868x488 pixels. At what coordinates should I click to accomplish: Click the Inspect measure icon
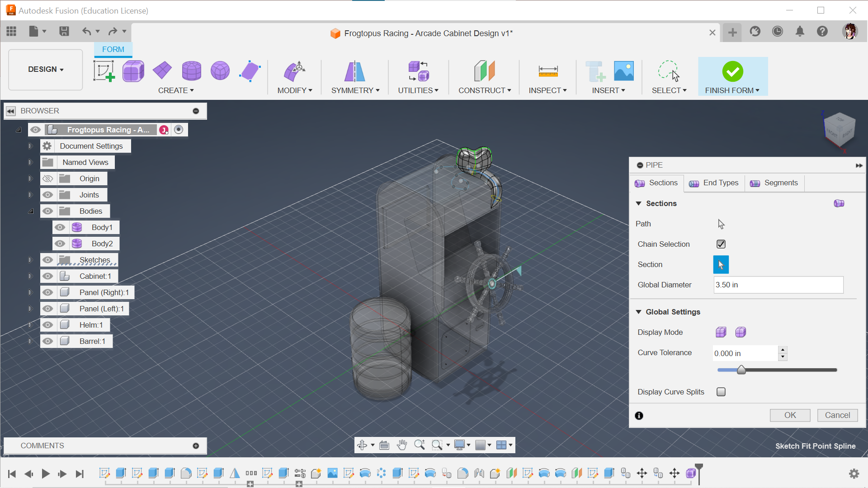(x=548, y=71)
